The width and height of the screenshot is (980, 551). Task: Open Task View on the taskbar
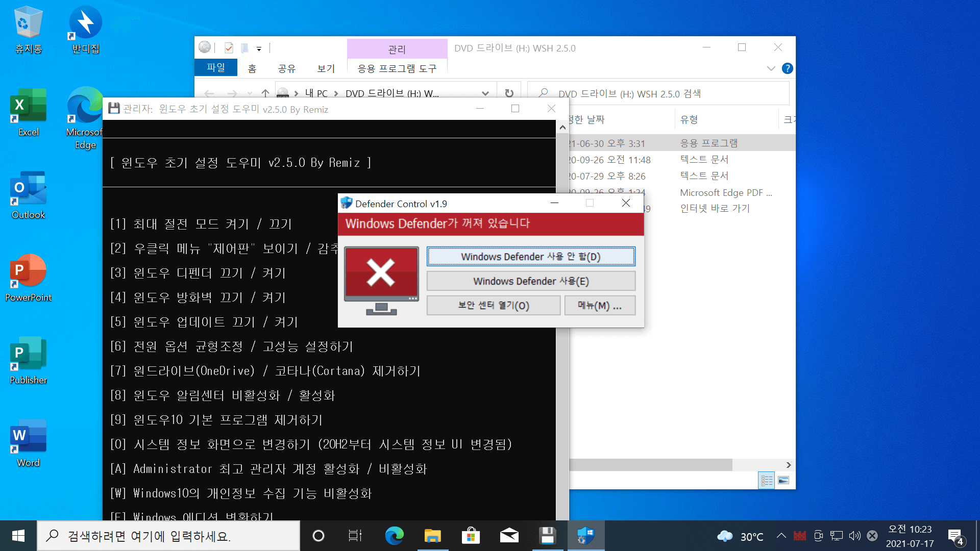click(x=355, y=536)
